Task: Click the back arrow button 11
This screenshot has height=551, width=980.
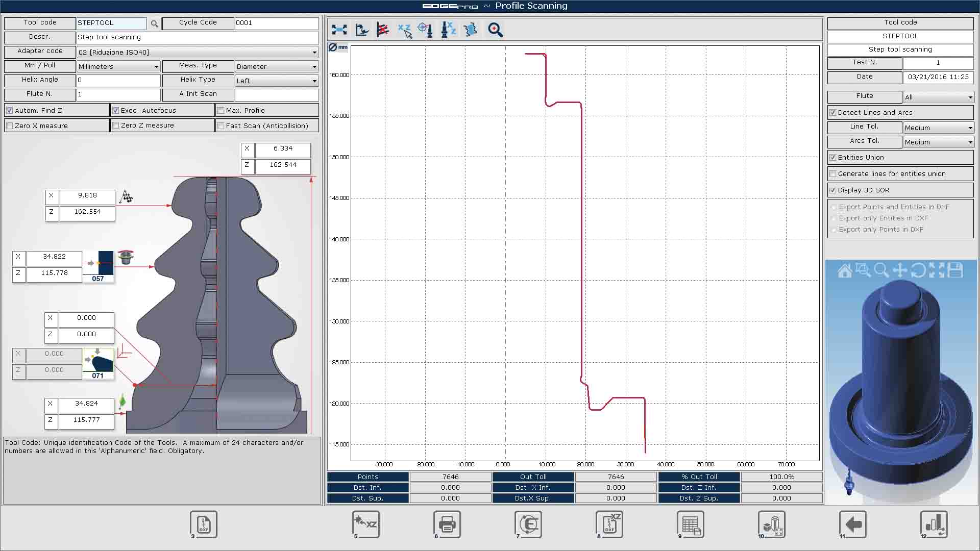Action: coord(853,524)
